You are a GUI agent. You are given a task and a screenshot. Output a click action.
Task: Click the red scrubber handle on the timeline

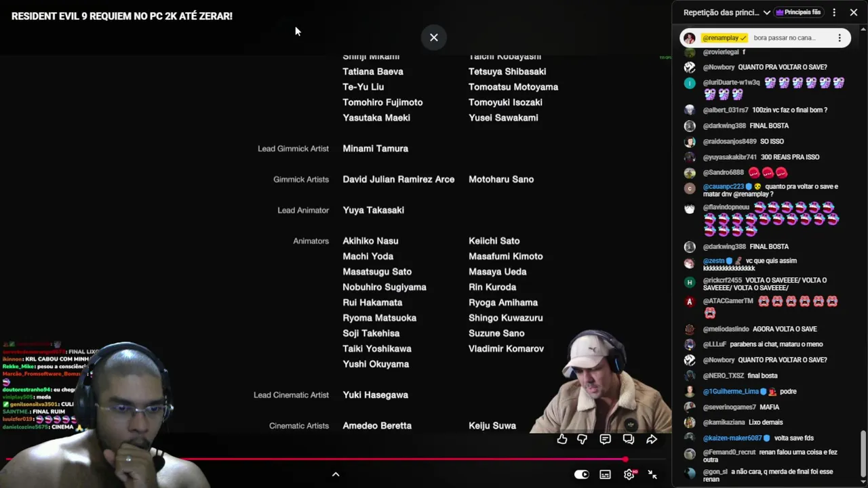click(x=625, y=460)
